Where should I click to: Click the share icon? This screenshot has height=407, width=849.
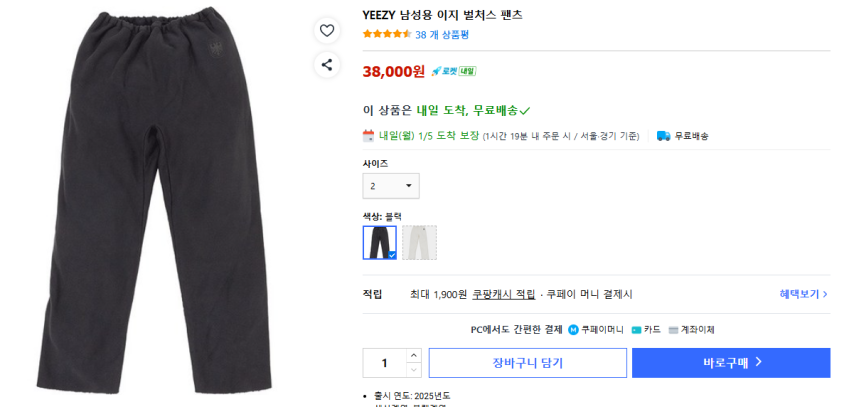point(327,65)
